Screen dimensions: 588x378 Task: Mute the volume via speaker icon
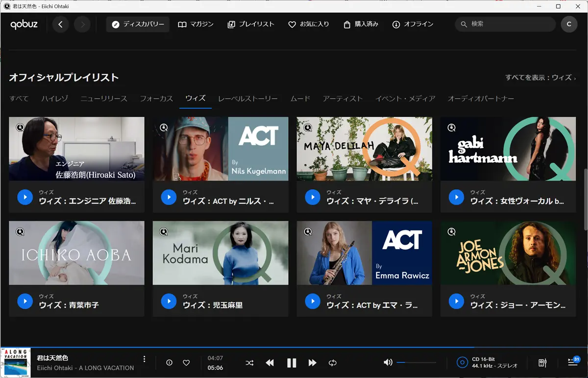pos(388,362)
